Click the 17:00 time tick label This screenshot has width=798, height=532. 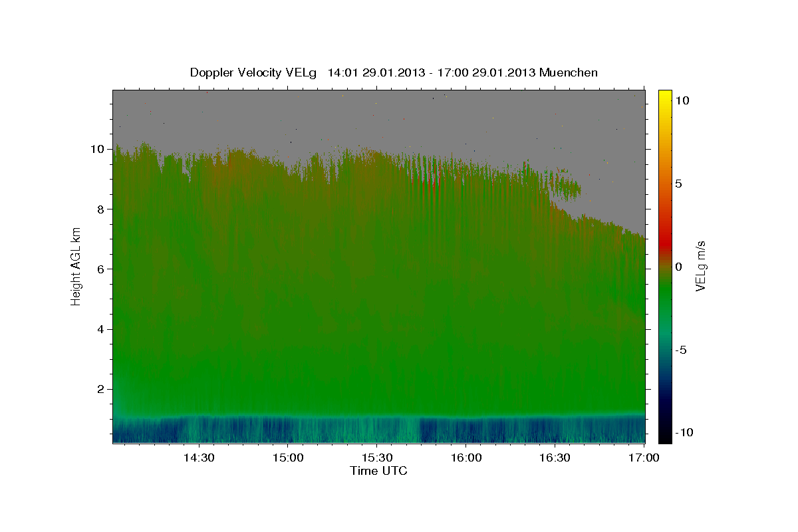[x=644, y=458]
